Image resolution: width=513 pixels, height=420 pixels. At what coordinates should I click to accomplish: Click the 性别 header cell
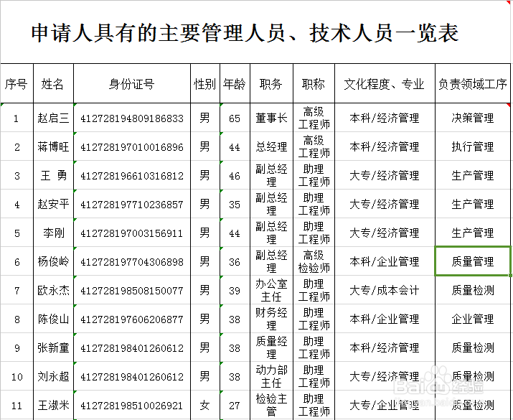(x=205, y=83)
